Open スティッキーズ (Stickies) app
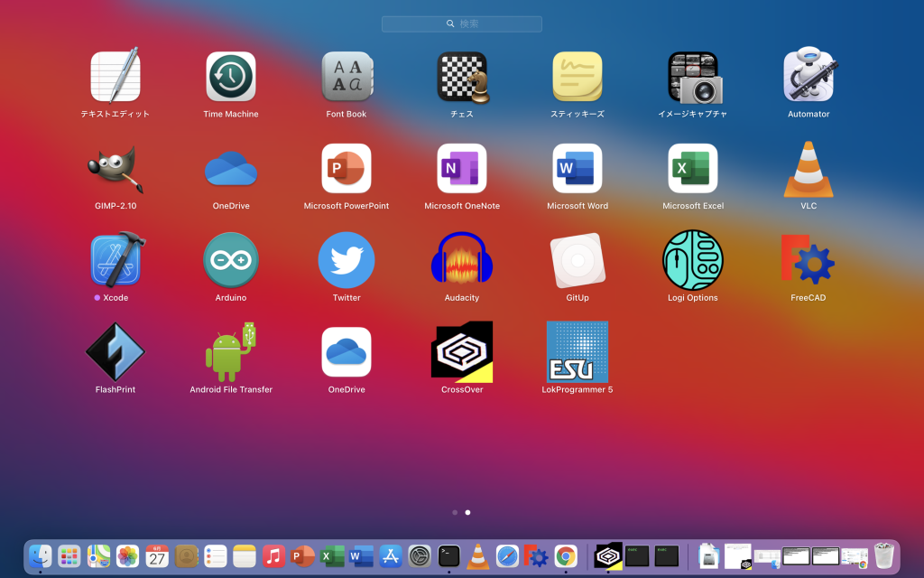Image resolution: width=924 pixels, height=578 pixels. coord(577,77)
